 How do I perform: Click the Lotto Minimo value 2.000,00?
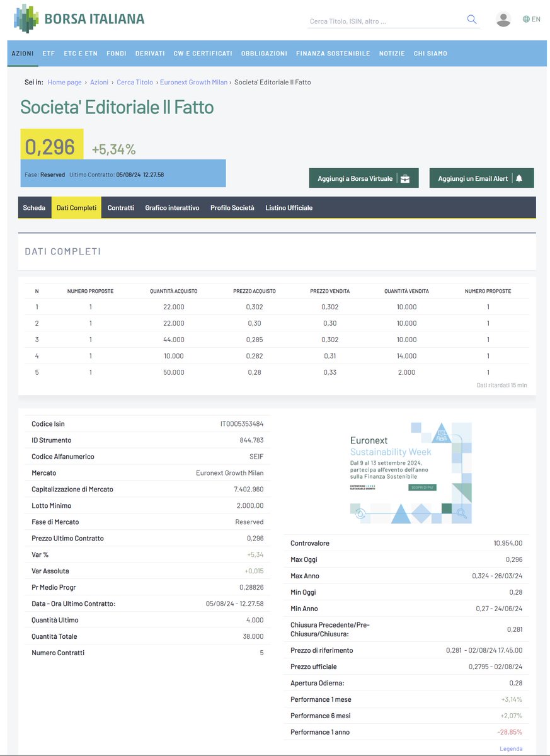point(249,506)
